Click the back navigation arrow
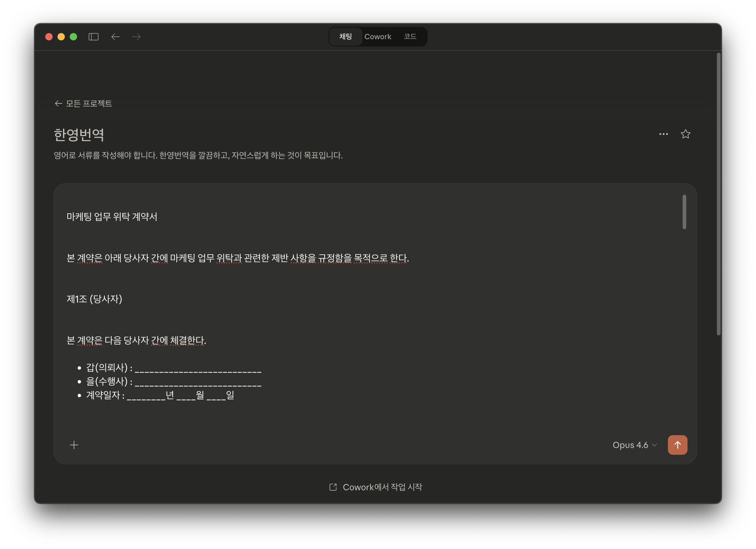Screen dimensions: 756x549 (x=115, y=37)
